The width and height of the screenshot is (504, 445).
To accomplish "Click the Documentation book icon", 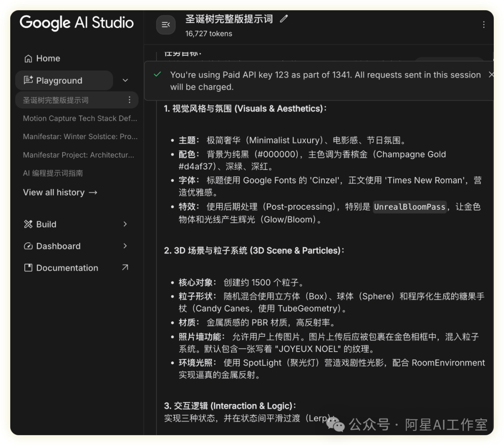I will point(28,268).
